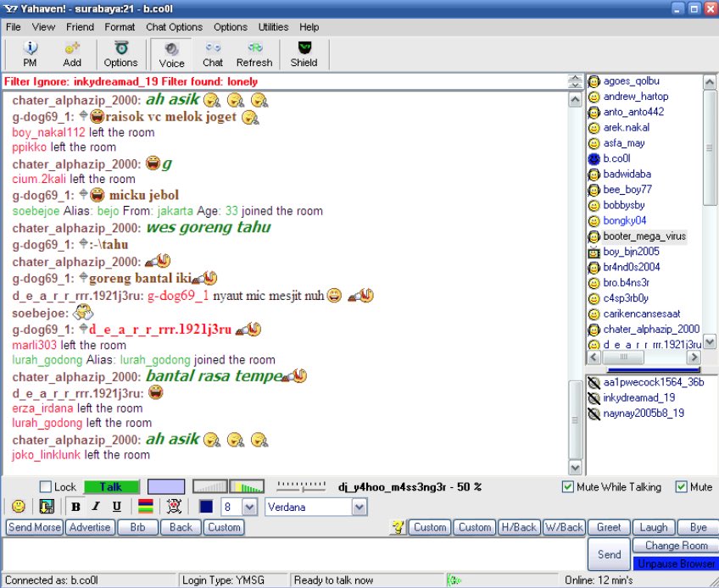Viewport: 719px width, 588px height.
Task: Click the W/Back button
Action: click(565, 527)
